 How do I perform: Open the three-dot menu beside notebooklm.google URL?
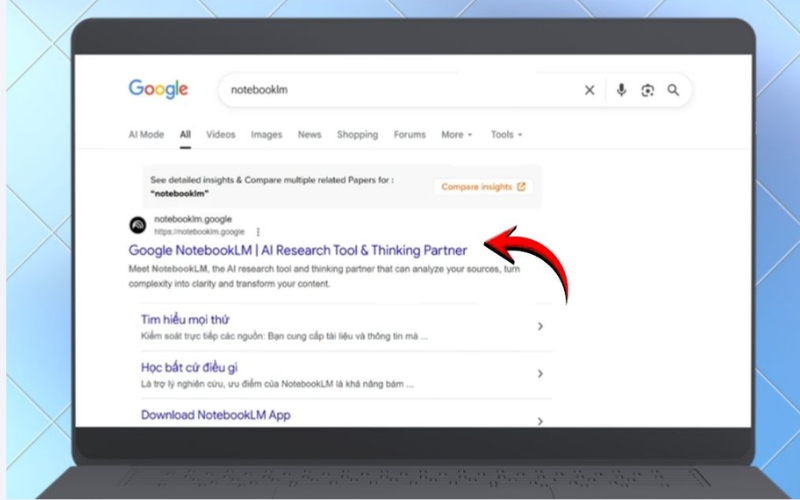pos(258,232)
